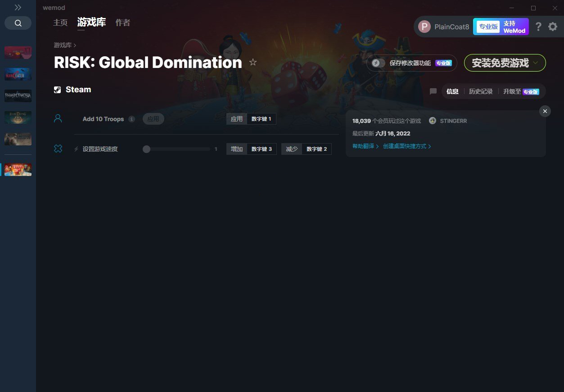Click 支持 WeMod button

(514, 27)
